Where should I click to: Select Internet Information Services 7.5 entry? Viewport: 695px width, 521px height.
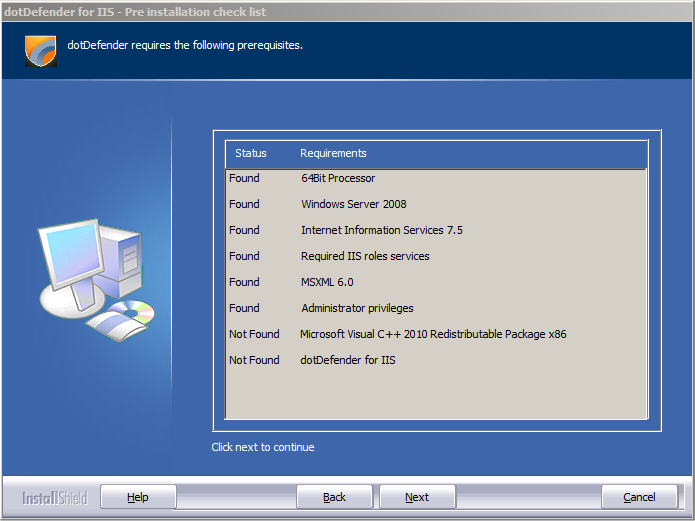click(381, 230)
